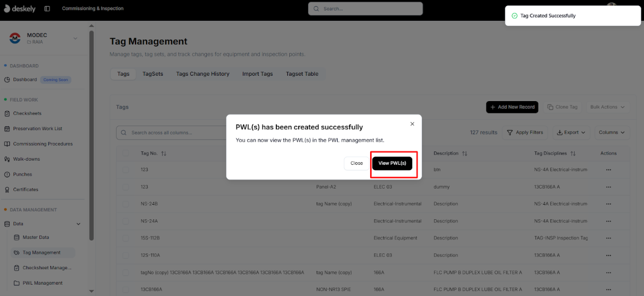Switch to the TagSets tab
This screenshot has height=296, width=644.
(x=153, y=74)
